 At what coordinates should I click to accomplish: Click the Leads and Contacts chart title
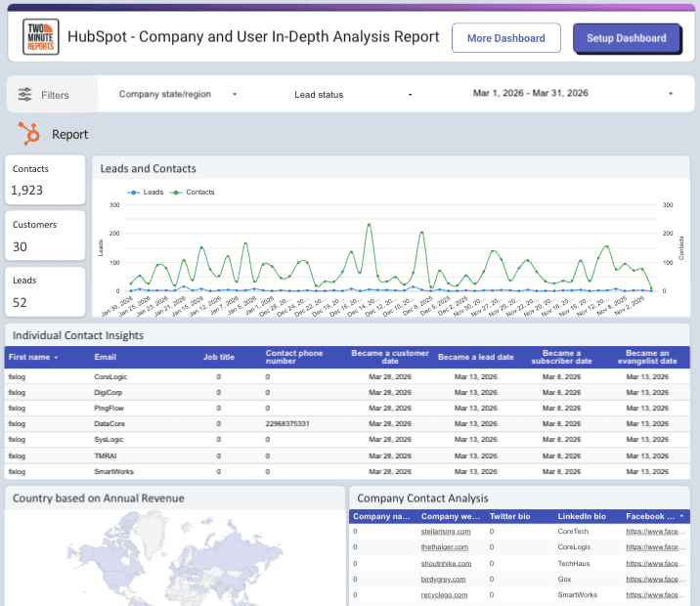[x=148, y=169]
